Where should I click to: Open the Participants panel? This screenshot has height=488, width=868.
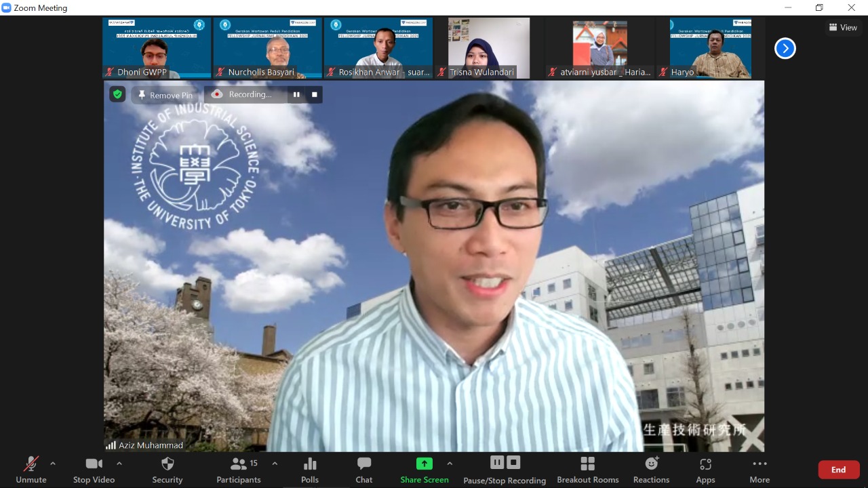click(239, 469)
